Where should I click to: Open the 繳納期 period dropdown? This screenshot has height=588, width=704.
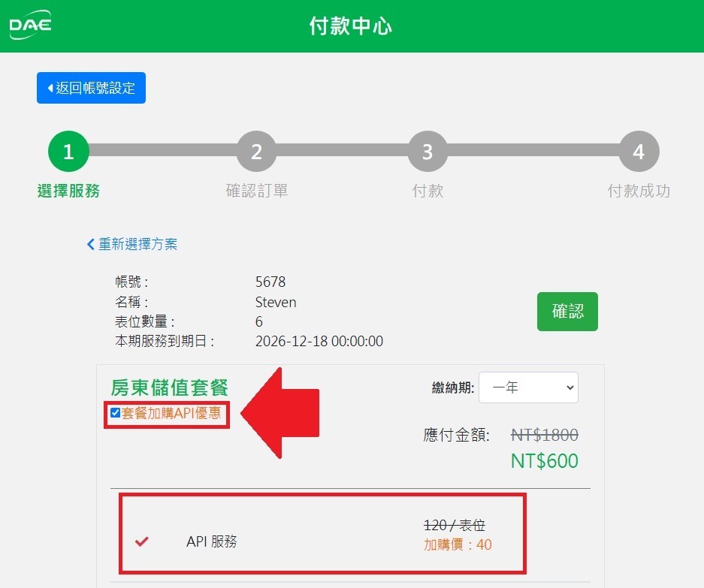528,387
